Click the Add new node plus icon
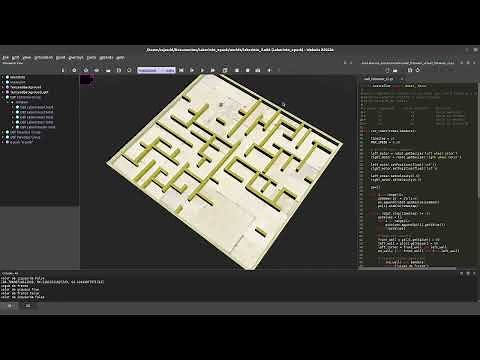 [74, 70]
